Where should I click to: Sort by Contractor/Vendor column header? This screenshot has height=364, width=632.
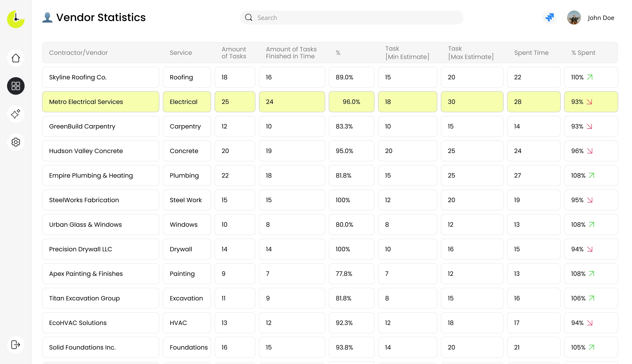[x=78, y=53]
